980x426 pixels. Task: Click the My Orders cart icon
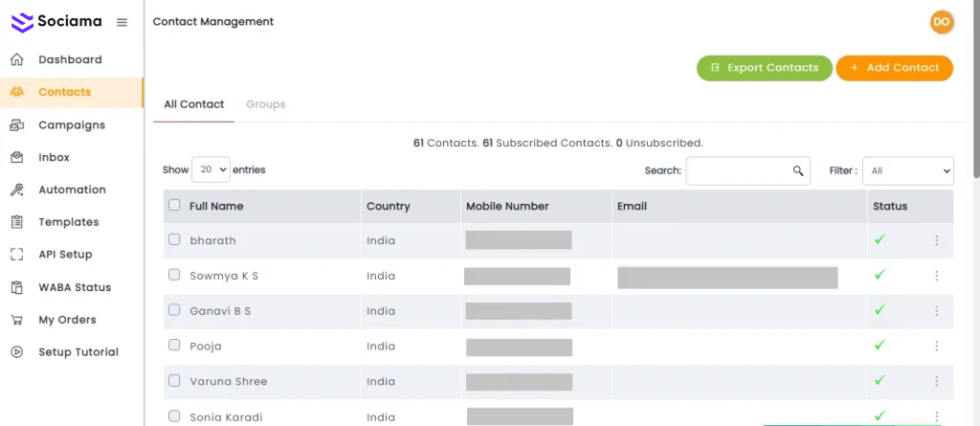tap(17, 320)
